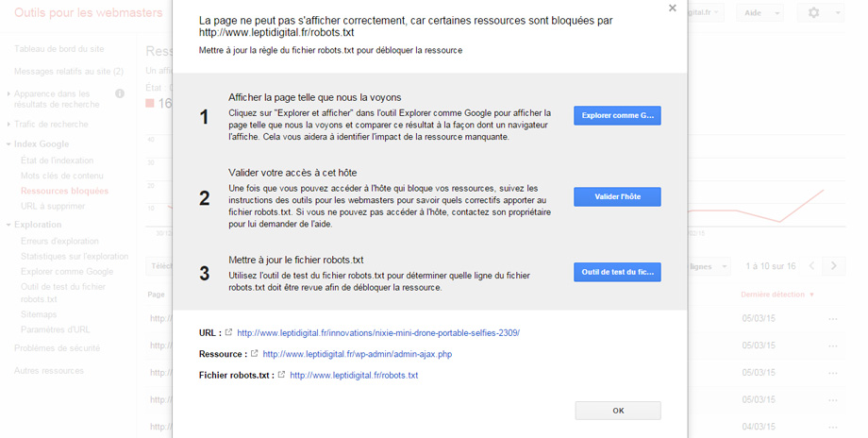Open Messages relatifs au site (2)
Image resolution: width=868 pixels, height=438 pixels.
click(69, 72)
